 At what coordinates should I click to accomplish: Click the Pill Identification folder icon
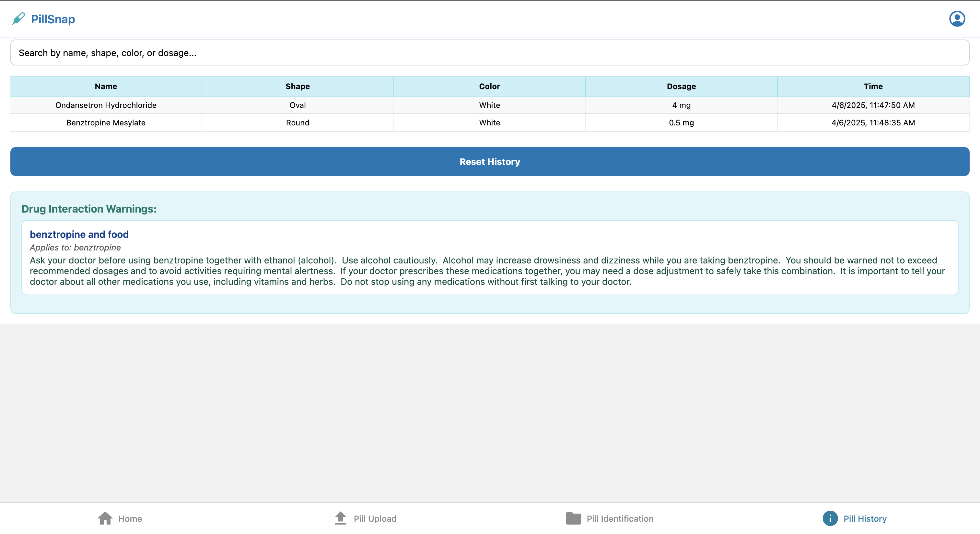tap(573, 518)
